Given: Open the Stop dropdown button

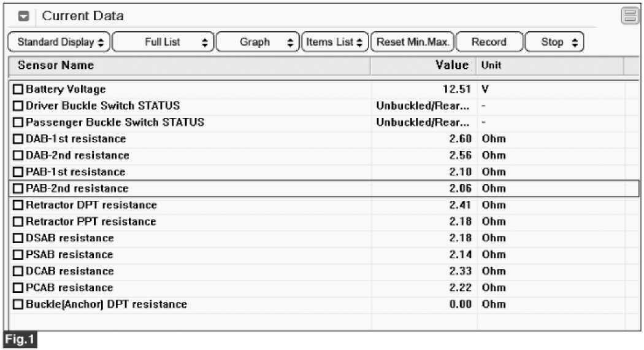Looking at the screenshot, I should [x=554, y=42].
